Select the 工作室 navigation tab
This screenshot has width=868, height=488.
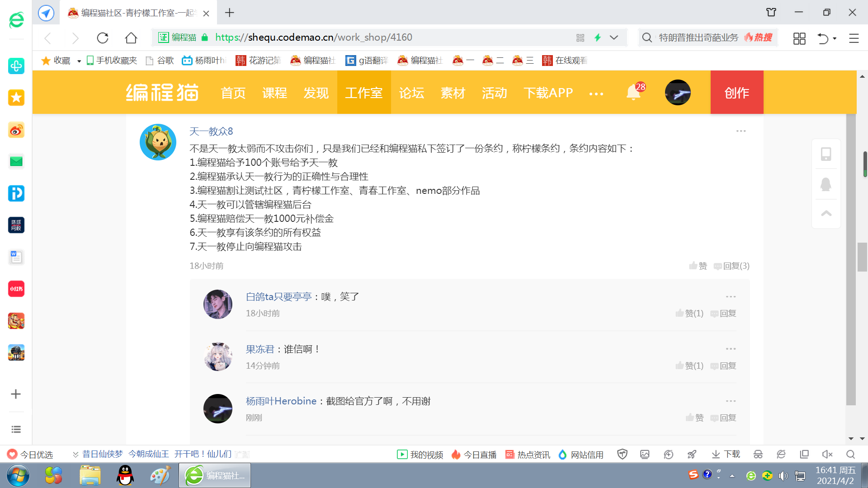[x=364, y=93]
